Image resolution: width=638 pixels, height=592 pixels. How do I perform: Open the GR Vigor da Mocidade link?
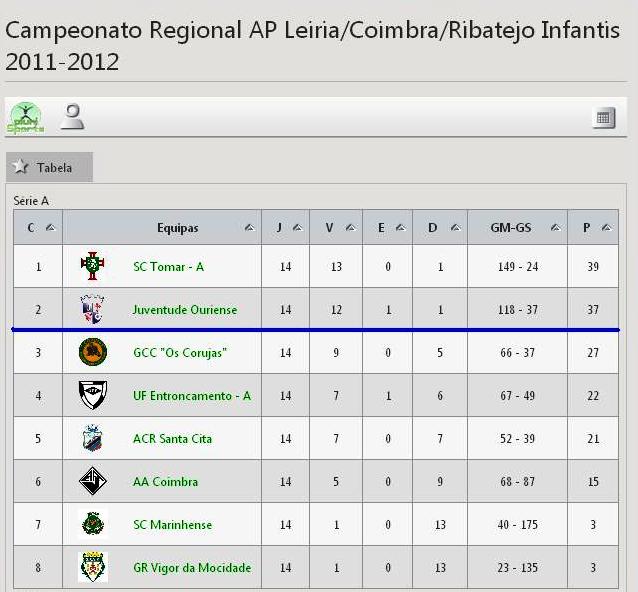click(192, 567)
